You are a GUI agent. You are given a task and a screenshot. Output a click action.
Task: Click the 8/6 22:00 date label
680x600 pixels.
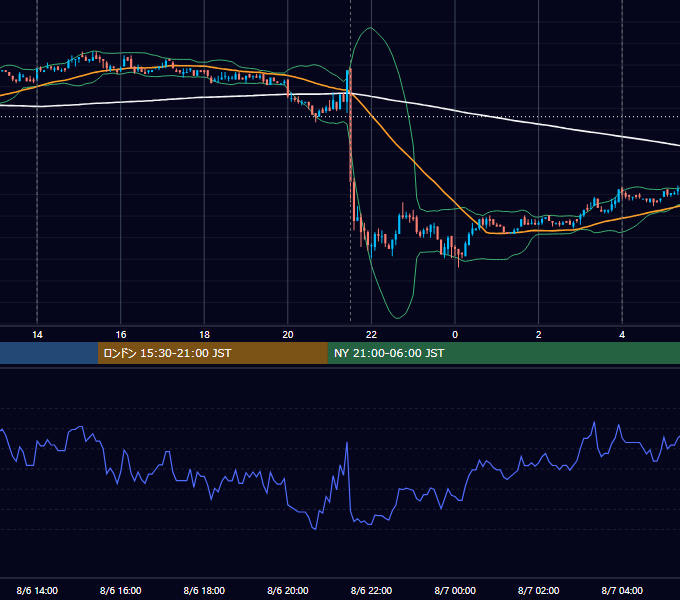(x=371, y=590)
